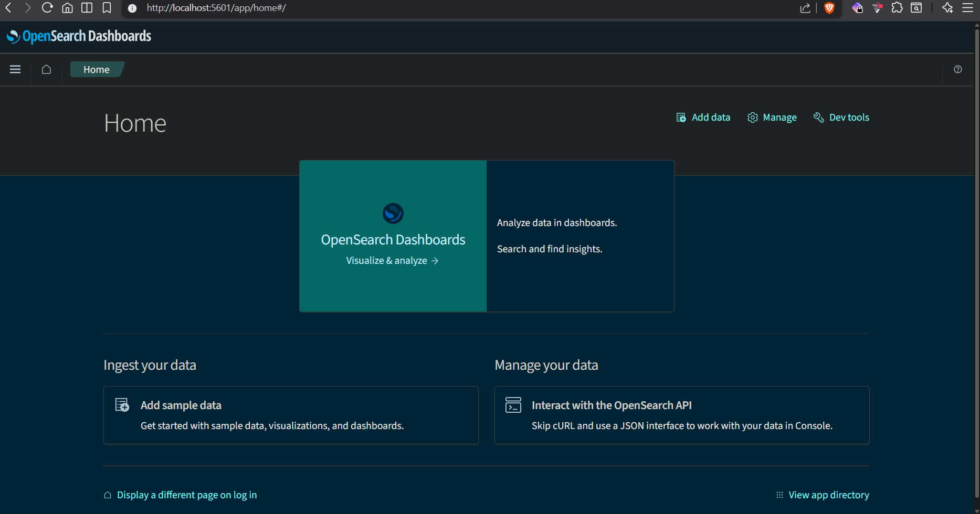Open the browser home page button
980x514 pixels.
pos(67,8)
